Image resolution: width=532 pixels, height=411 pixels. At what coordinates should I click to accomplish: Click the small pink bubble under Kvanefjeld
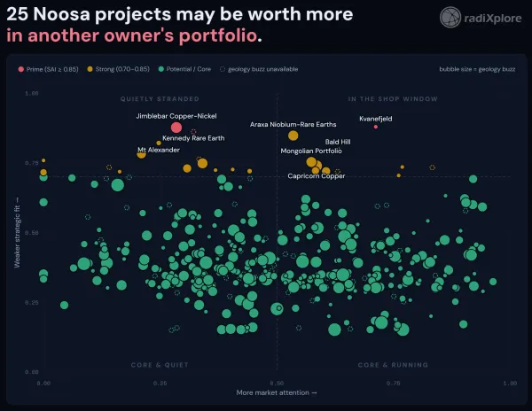(376, 127)
